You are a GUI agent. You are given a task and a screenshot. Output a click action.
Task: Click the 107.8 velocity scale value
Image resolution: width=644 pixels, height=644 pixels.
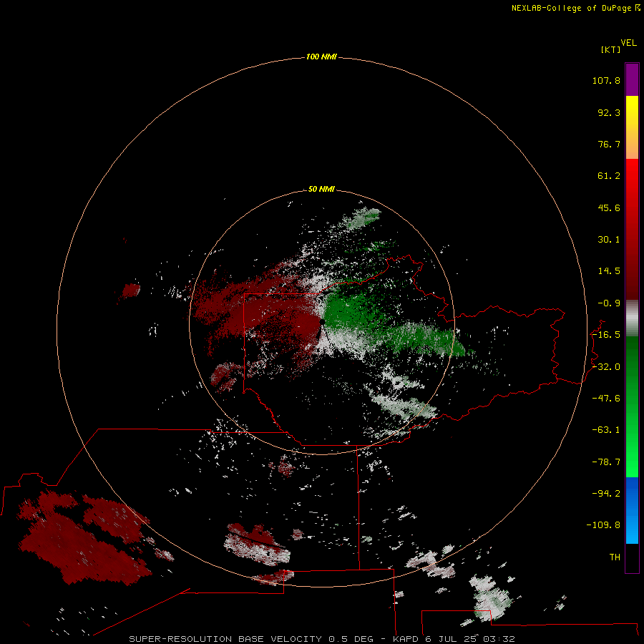tap(606, 80)
